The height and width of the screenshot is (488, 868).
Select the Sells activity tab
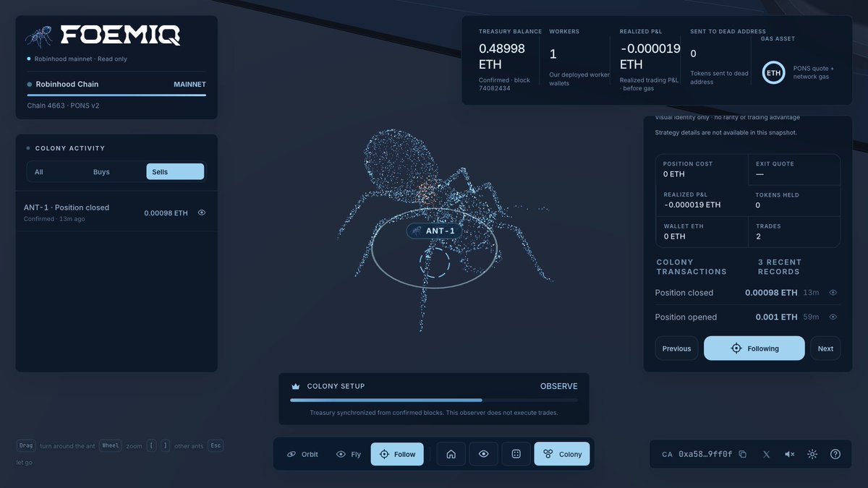click(x=175, y=172)
